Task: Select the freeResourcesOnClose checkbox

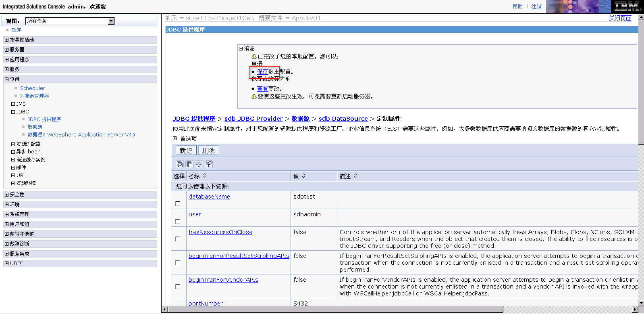Action: (x=178, y=239)
